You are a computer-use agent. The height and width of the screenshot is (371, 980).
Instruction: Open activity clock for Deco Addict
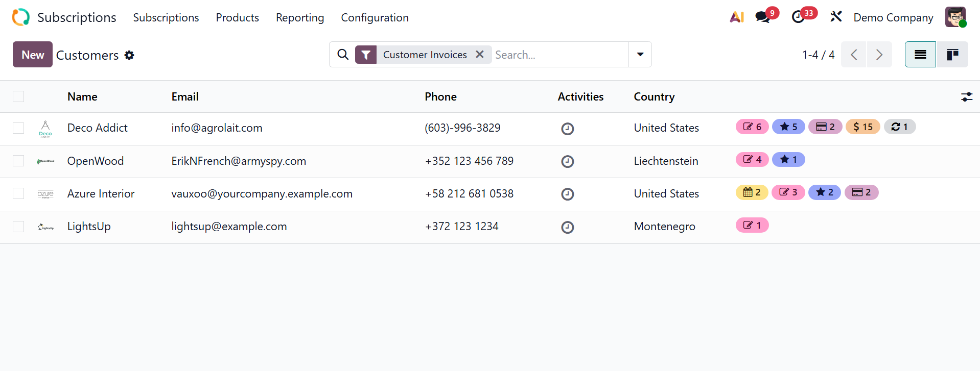click(567, 129)
